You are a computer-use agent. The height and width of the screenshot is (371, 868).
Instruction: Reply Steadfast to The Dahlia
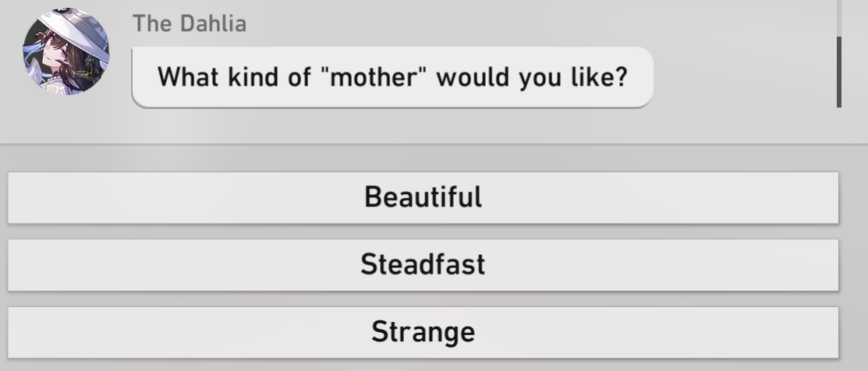(423, 265)
